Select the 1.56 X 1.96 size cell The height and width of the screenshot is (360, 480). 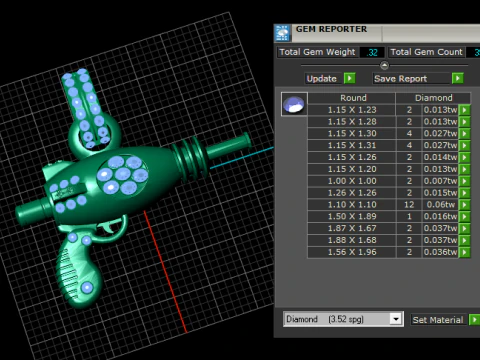pos(352,252)
